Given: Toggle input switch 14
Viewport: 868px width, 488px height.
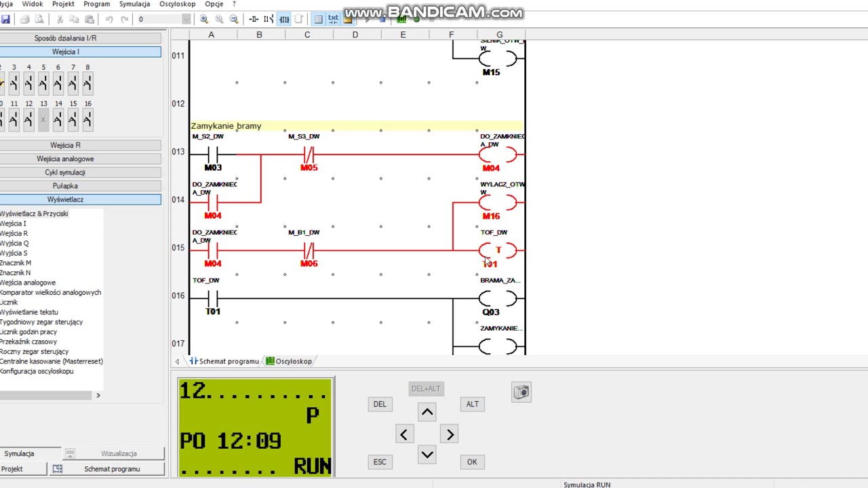Looking at the screenshot, I should click(58, 120).
